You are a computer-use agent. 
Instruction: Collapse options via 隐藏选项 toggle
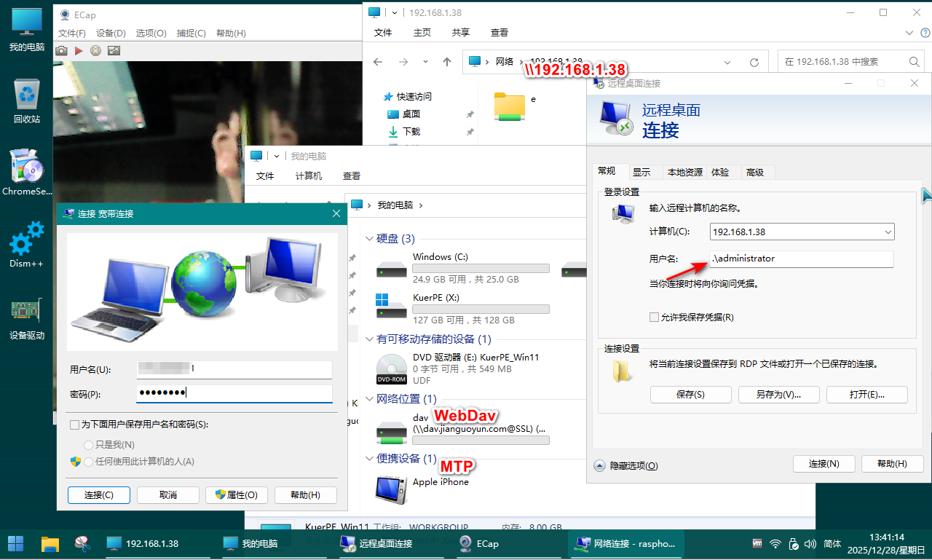tap(600, 465)
